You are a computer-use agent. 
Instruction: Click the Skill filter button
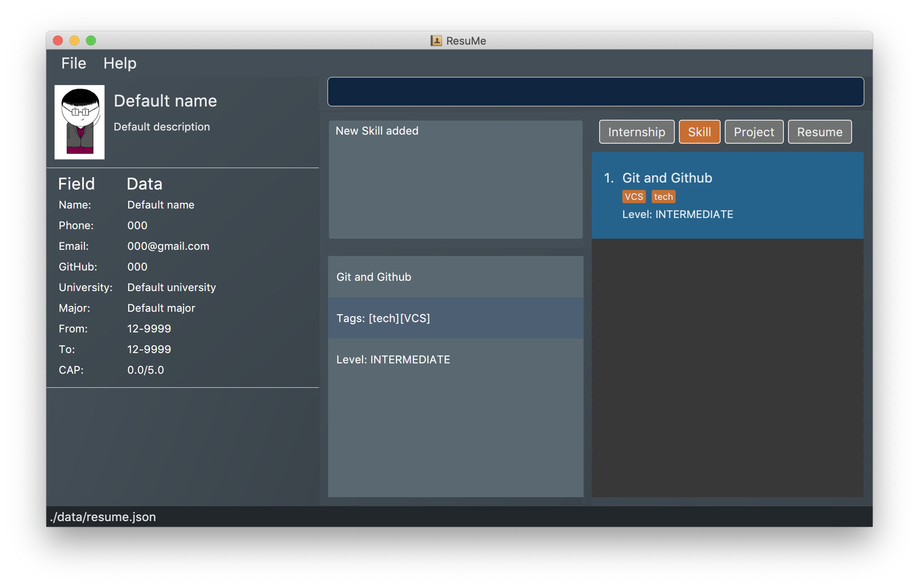coord(700,131)
